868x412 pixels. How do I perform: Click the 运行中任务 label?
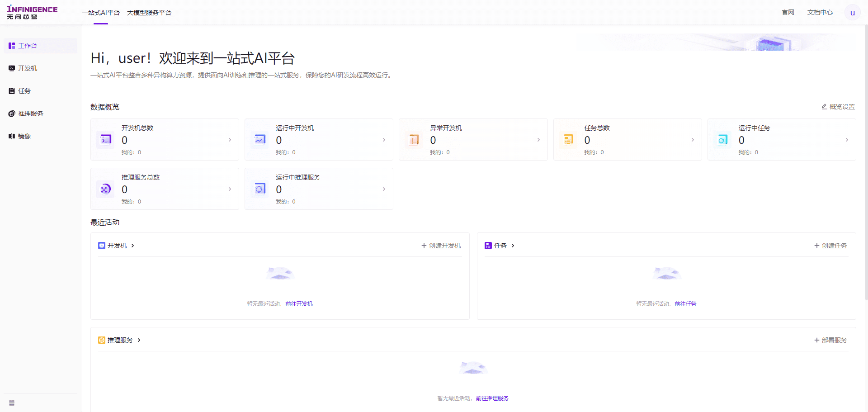[754, 128]
